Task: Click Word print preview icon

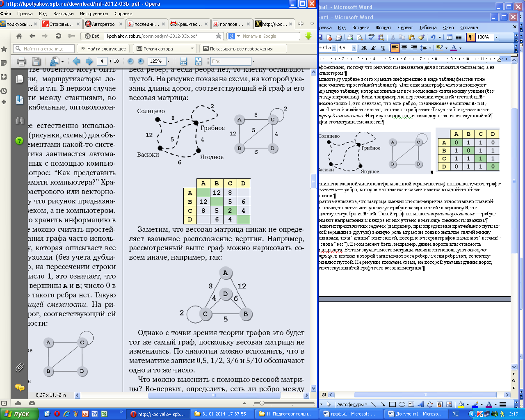Action: click(359, 37)
